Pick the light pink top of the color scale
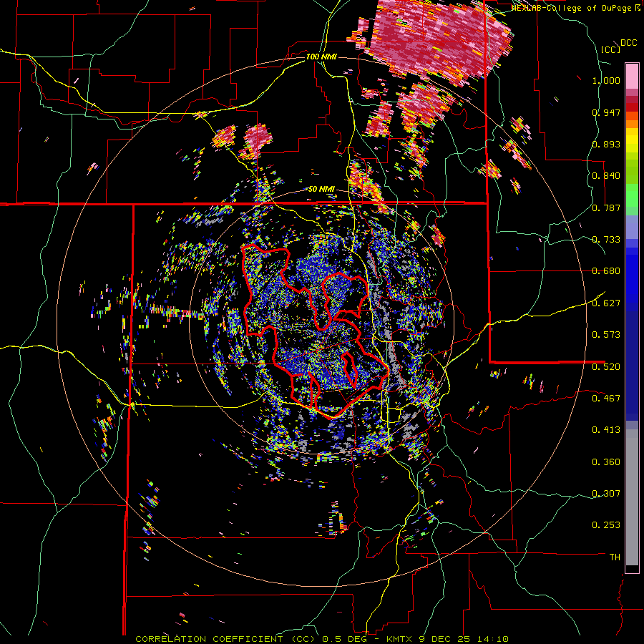Image resolution: width=644 pixels, height=644 pixels. point(632,76)
